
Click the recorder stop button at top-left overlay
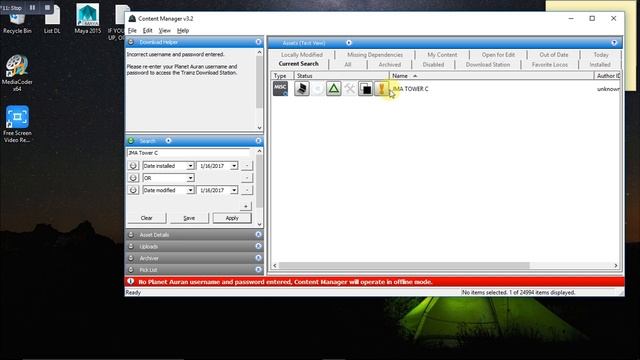[47, 7]
